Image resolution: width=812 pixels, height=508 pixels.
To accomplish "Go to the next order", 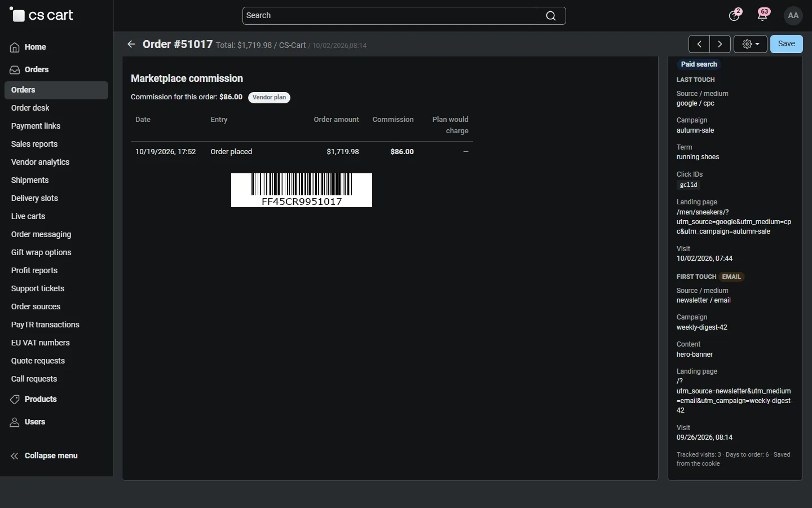I will click(720, 44).
